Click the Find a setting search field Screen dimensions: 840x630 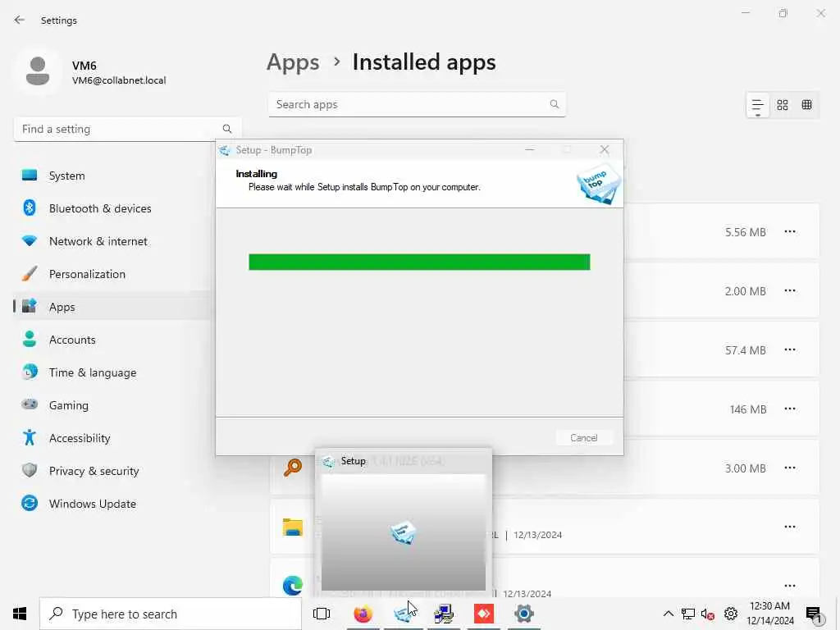tap(127, 129)
